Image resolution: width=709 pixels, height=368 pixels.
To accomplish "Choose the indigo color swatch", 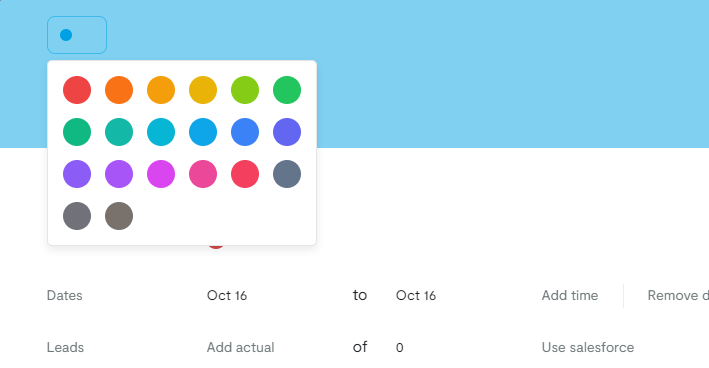I will coord(287,132).
